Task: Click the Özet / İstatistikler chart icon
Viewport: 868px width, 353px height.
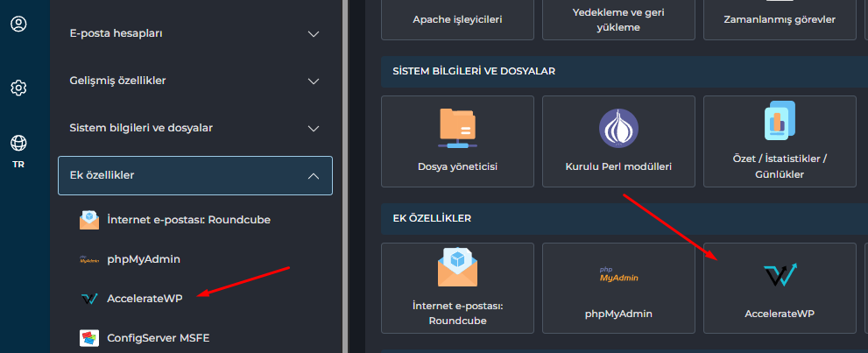Action: (x=780, y=121)
